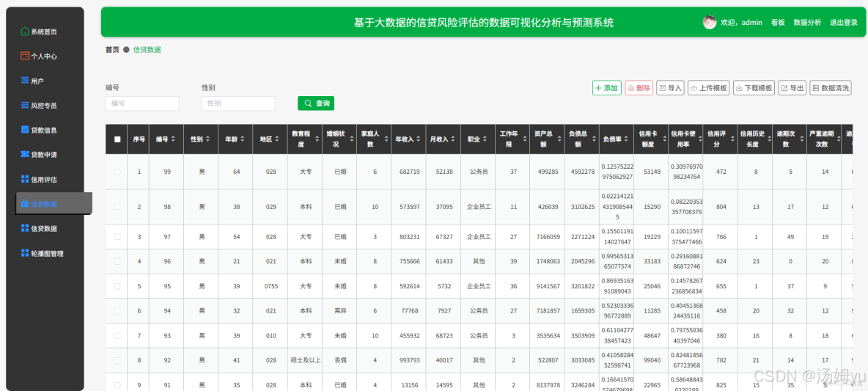The image size is (868, 391).
Task: Sort table by 信用评分 column arrows
Action: 732,139
